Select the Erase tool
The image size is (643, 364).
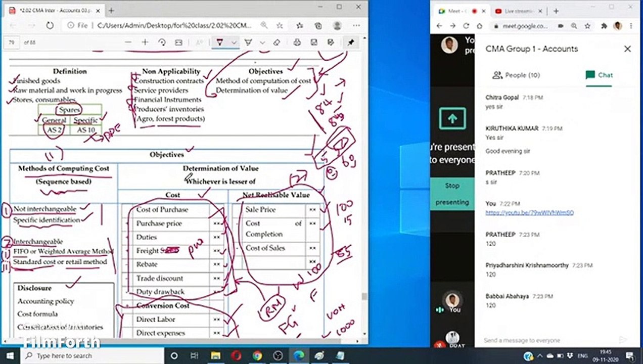[277, 42]
